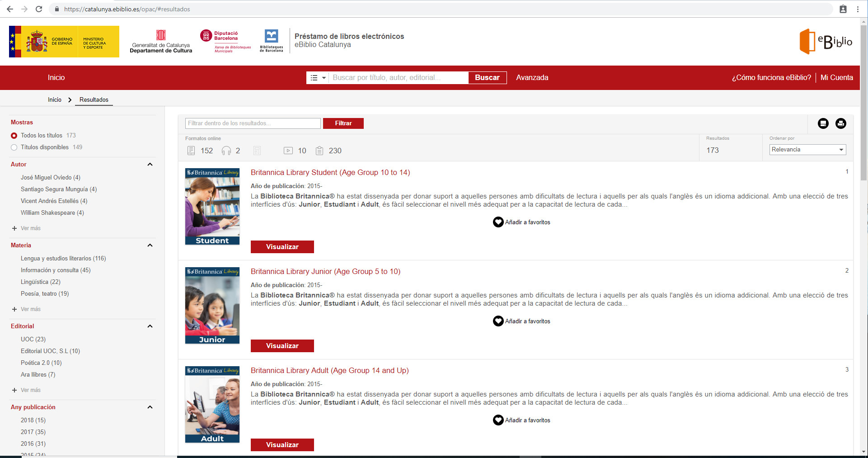The height and width of the screenshot is (458, 868).
Task: Reload the page with browser refresh icon
Action: [x=39, y=9]
